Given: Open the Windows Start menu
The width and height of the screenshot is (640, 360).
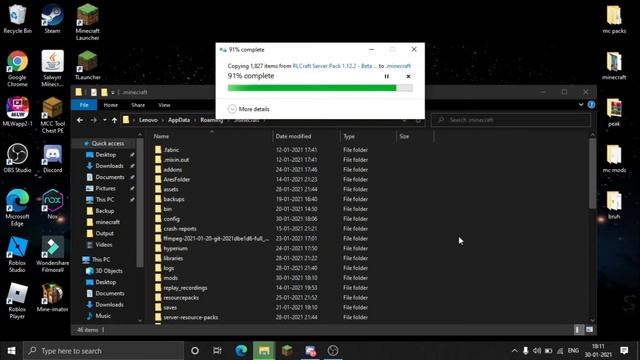Looking at the screenshot, I should [x=11, y=351].
